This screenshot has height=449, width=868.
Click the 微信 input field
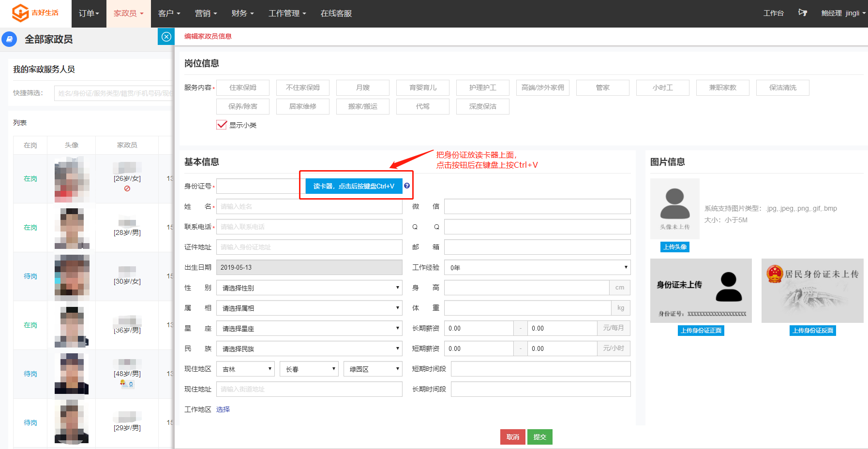(x=538, y=206)
